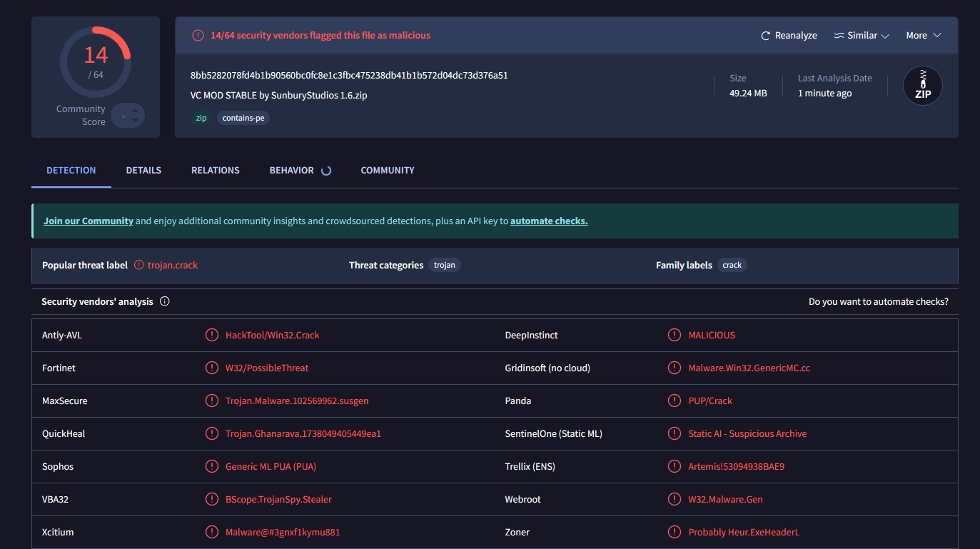Expand the Similar dropdown
Screen dimensions: 980x549
(862, 36)
